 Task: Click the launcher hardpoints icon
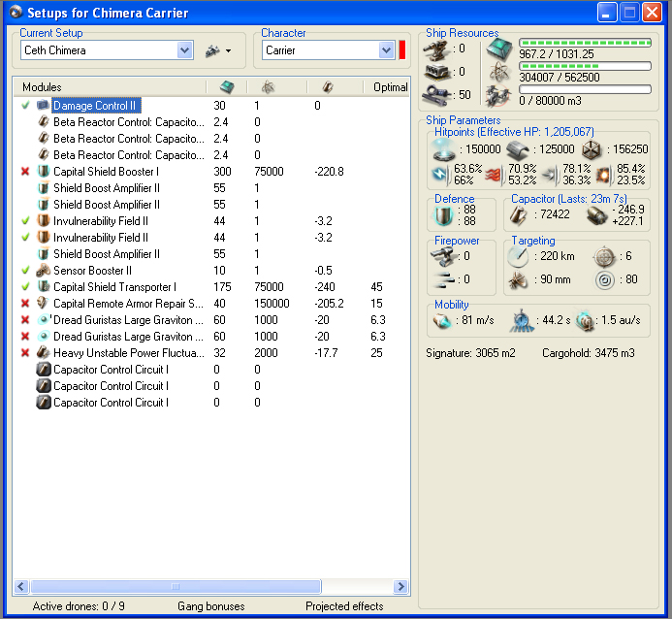tap(437, 72)
